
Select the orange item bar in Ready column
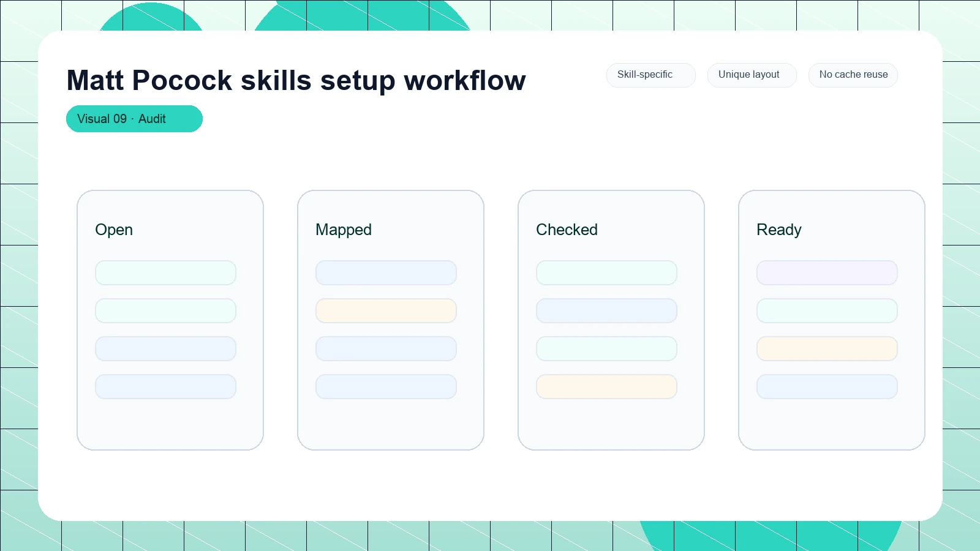827,348
